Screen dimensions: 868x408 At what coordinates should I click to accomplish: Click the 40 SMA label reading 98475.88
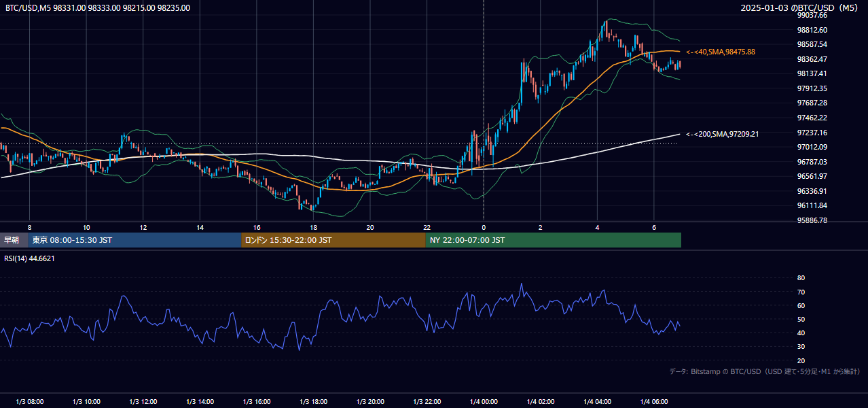[721, 52]
